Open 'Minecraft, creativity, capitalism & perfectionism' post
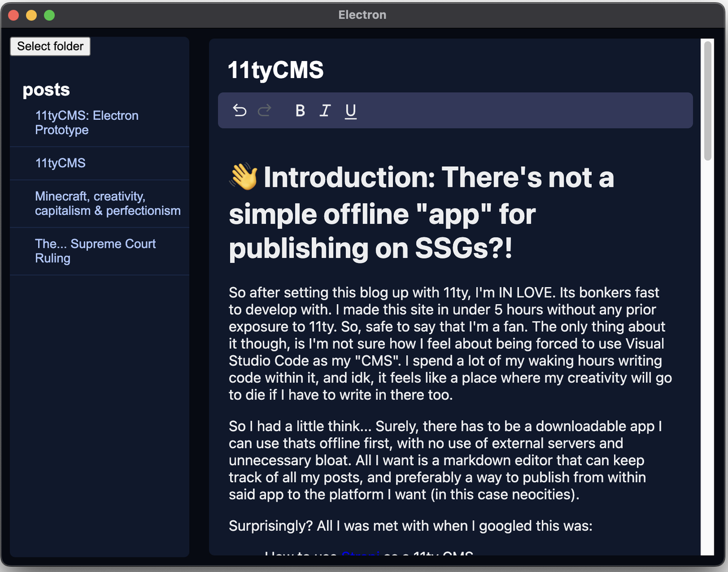Viewport: 728px width, 572px height. point(100,204)
